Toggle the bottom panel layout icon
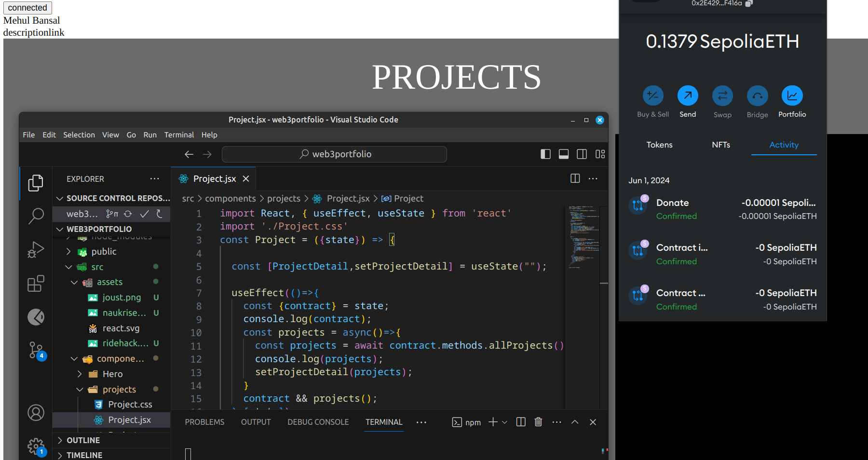 click(x=564, y=154)
